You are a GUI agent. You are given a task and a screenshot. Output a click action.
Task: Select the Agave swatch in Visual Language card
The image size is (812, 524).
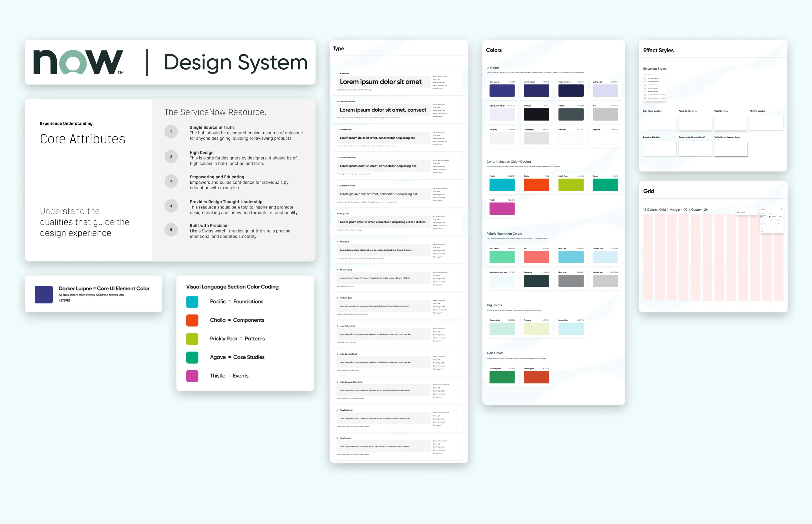coord(192,358)
